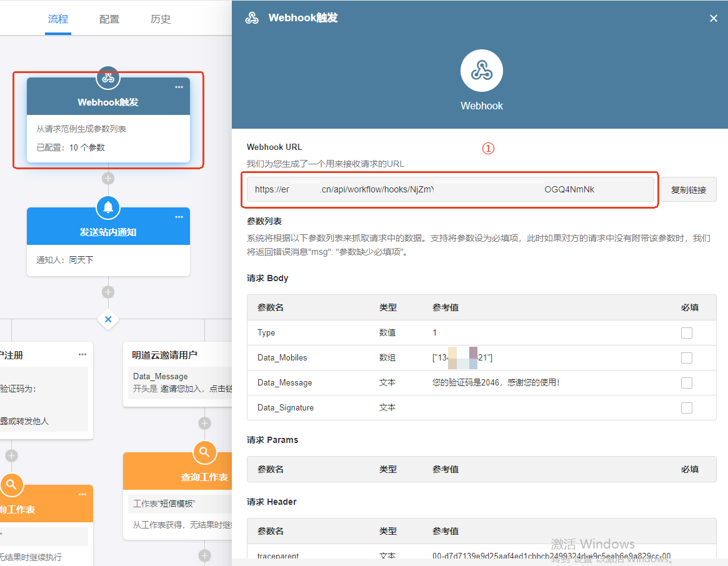728x566 pixels.
Task: Click the branch X icon on the flow
Action: [x=108, y=319]
